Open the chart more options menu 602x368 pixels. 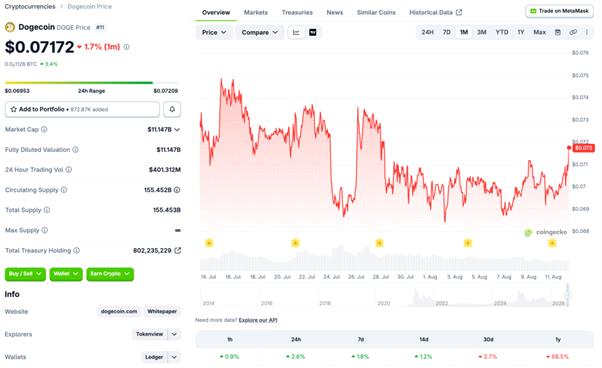(587, 33)
